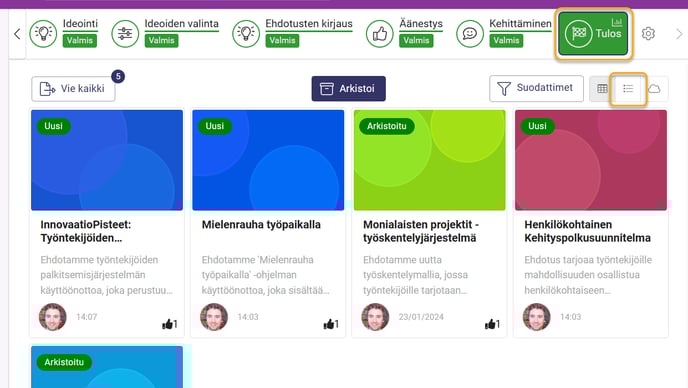
Task: Open the Tulos results tab
Action: (x=593, y=33)
